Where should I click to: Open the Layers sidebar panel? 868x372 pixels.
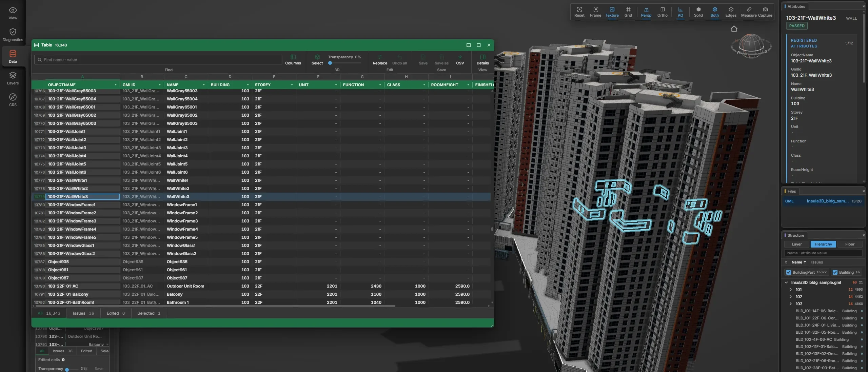[x=13, y=78]
